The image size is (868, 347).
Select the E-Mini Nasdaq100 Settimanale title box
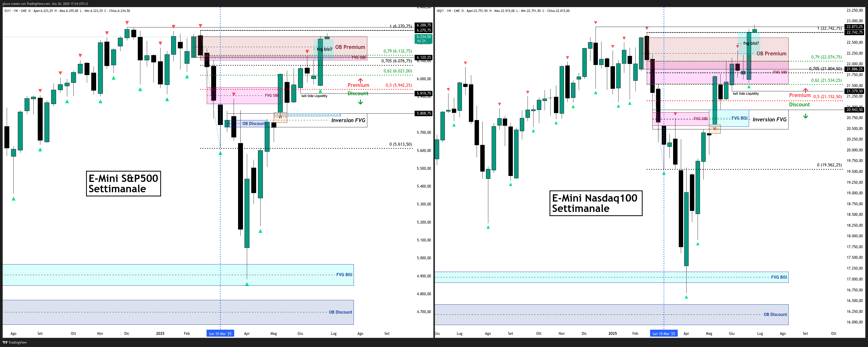pyautogui.click(x=596, y=203)
